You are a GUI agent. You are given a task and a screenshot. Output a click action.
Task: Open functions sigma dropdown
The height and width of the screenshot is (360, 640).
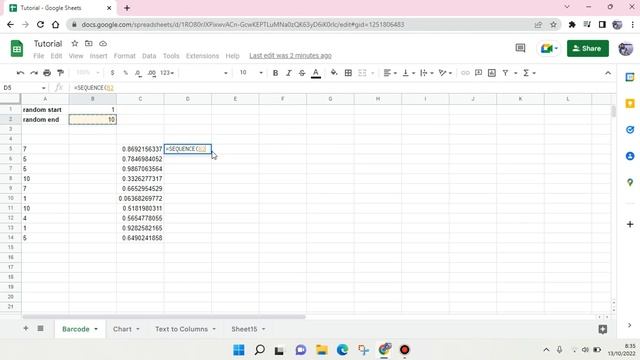[529, 73]
